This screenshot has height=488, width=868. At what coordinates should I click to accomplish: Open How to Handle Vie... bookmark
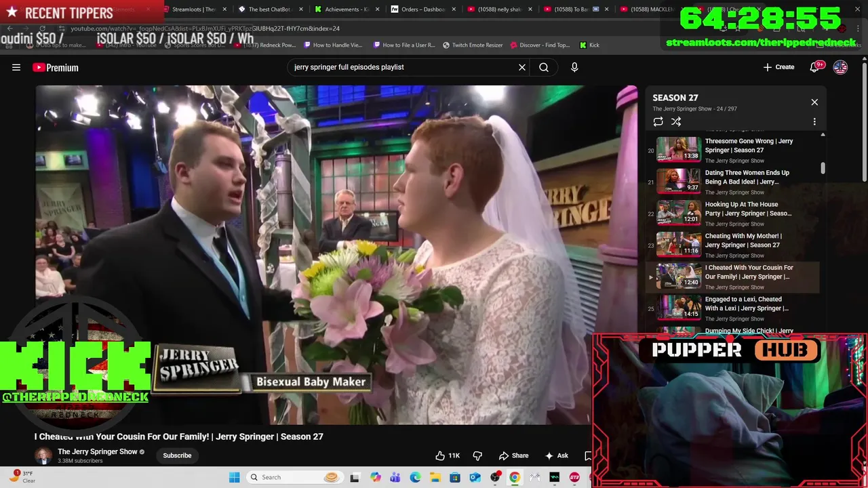pos(333,45)
